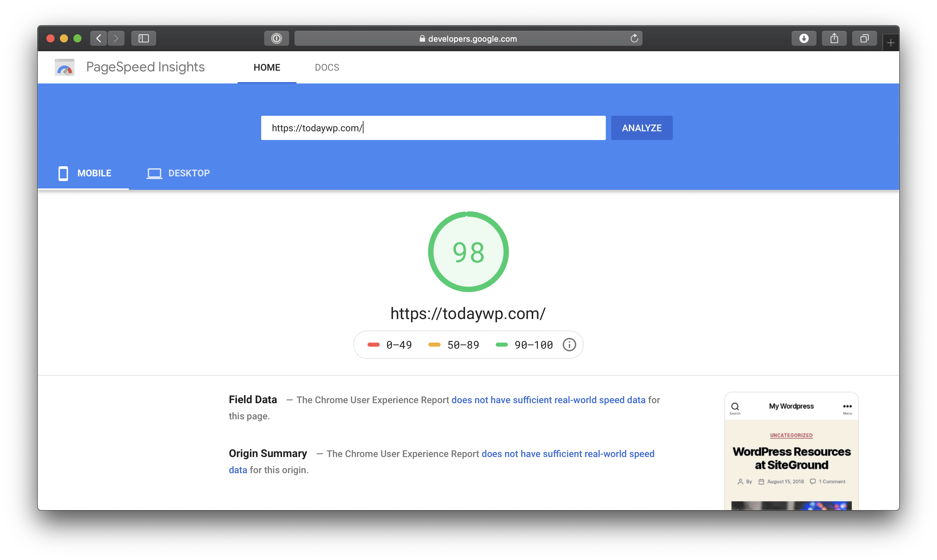Toggle the Safari sidebar icon
937x560 pixels.
point(143,38)
